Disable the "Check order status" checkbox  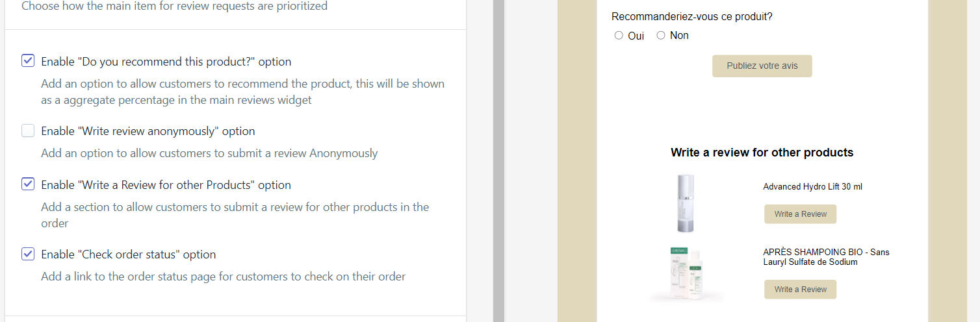click(x=28, y=254)
